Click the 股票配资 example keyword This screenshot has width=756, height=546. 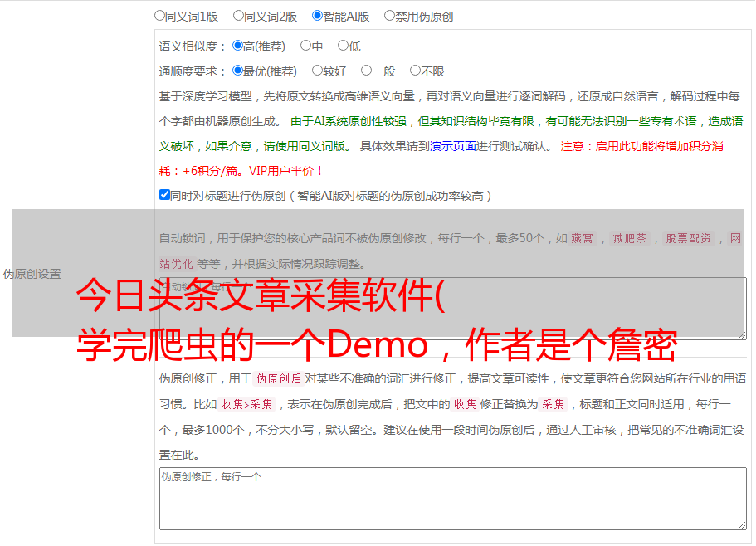tap(688, 238)
